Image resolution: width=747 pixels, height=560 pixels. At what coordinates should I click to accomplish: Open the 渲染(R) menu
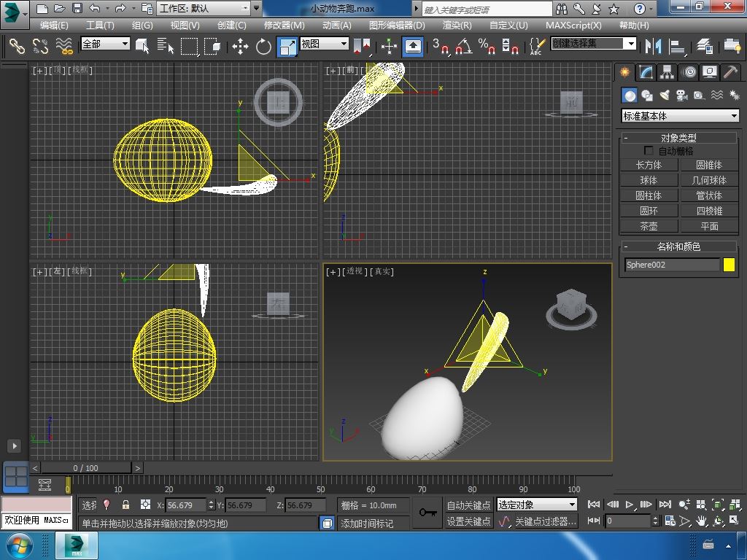[x=457, y=25]
